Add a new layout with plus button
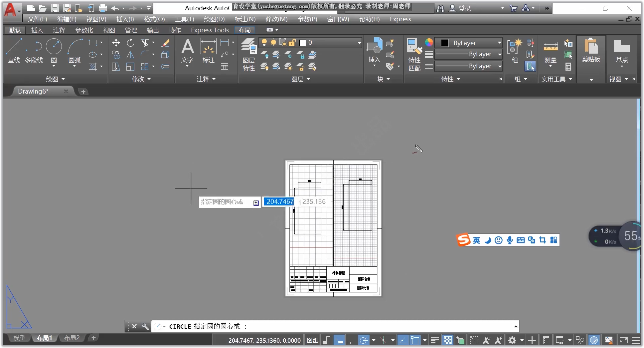This screenshot has height=348, width=644. pos(94,338)
